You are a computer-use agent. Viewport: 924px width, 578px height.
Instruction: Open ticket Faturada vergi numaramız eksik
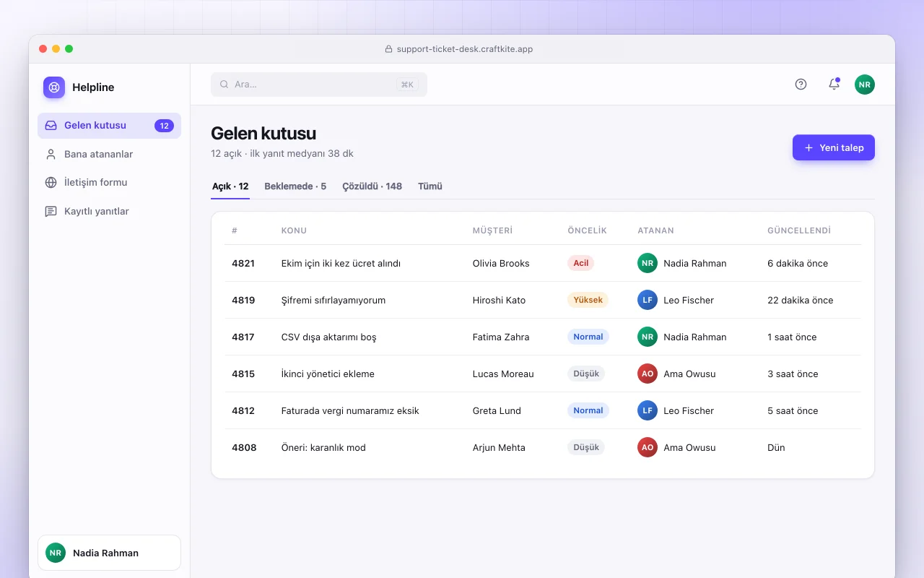coord(350,411)
